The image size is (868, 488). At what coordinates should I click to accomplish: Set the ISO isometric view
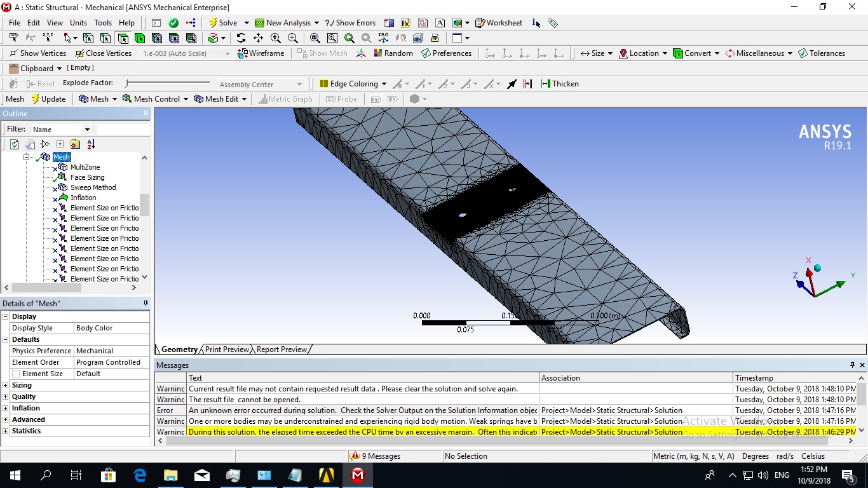[383, 38]
